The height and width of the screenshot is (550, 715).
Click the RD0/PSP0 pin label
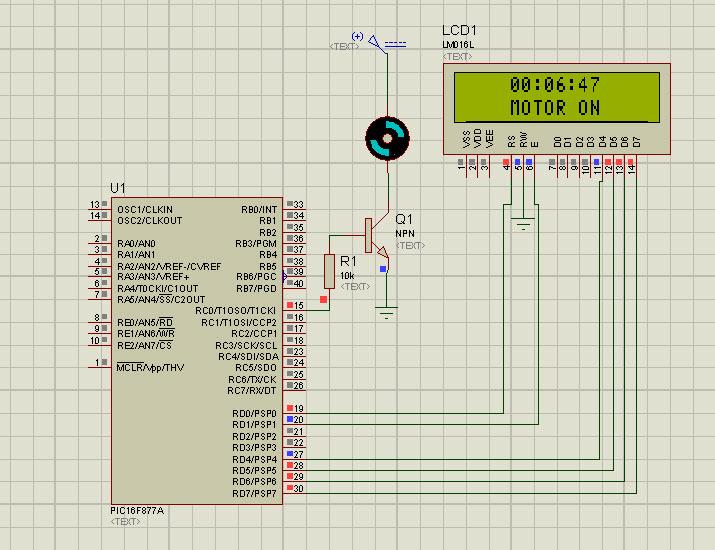tap(254, 414)
